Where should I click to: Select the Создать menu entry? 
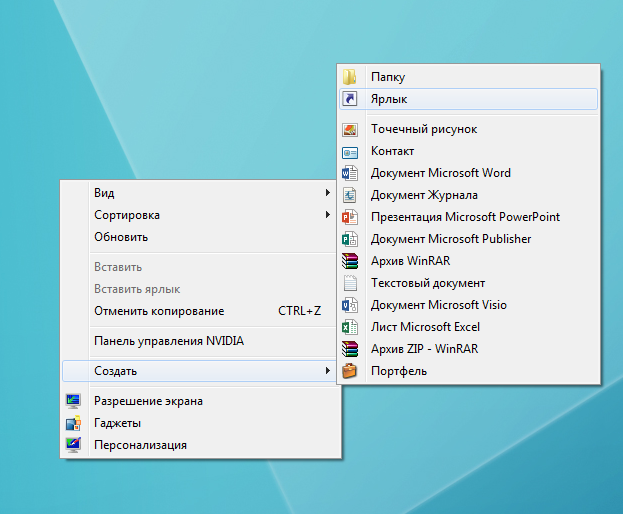tap(200, 371)
